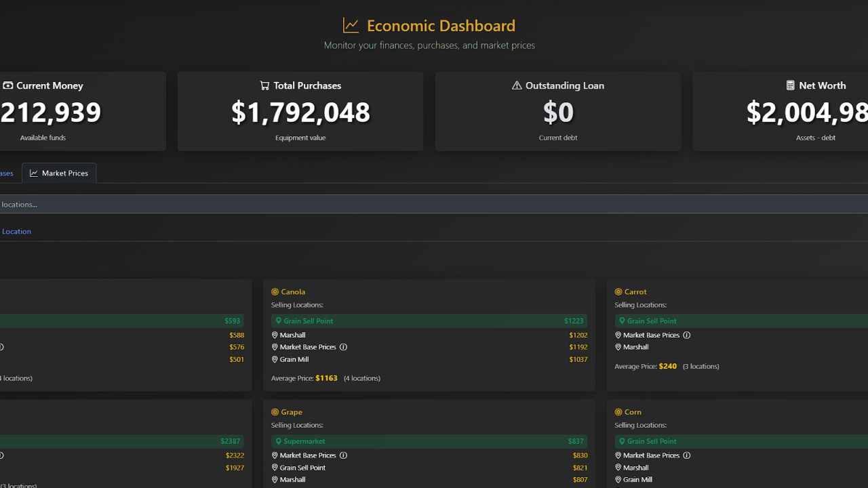Click the Net Worth calculator icon
The width and height of the screenshot is (868, 488).
coord(790,85)
